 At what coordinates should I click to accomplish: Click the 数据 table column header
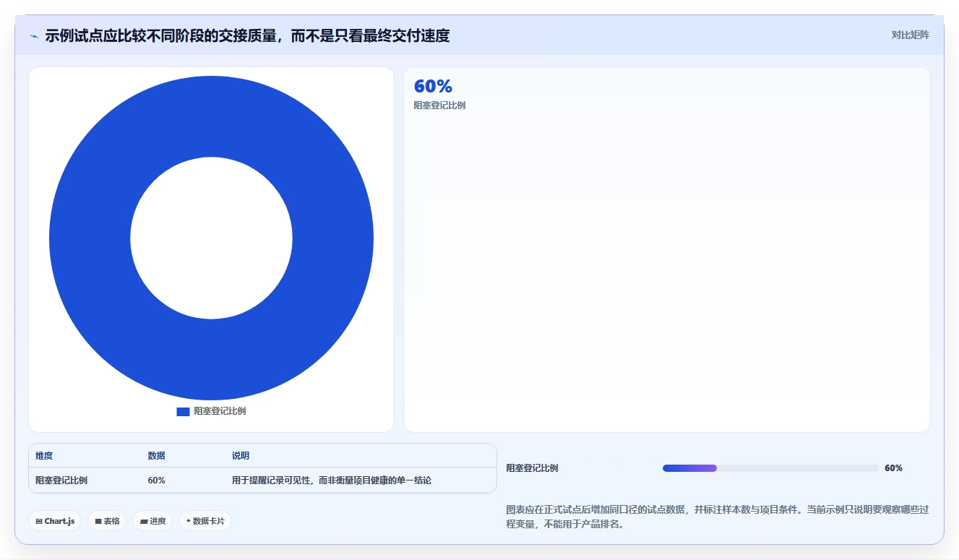click(156, 456)
